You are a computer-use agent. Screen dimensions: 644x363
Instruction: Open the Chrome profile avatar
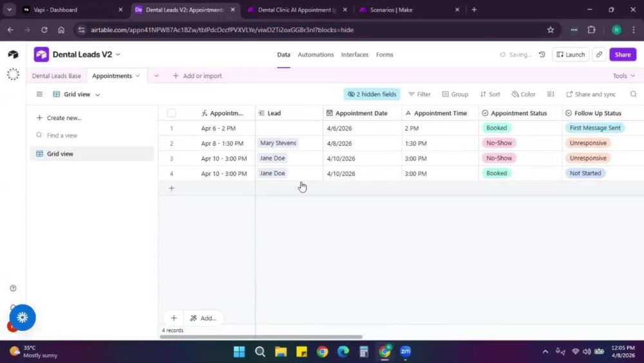[616, 30]
